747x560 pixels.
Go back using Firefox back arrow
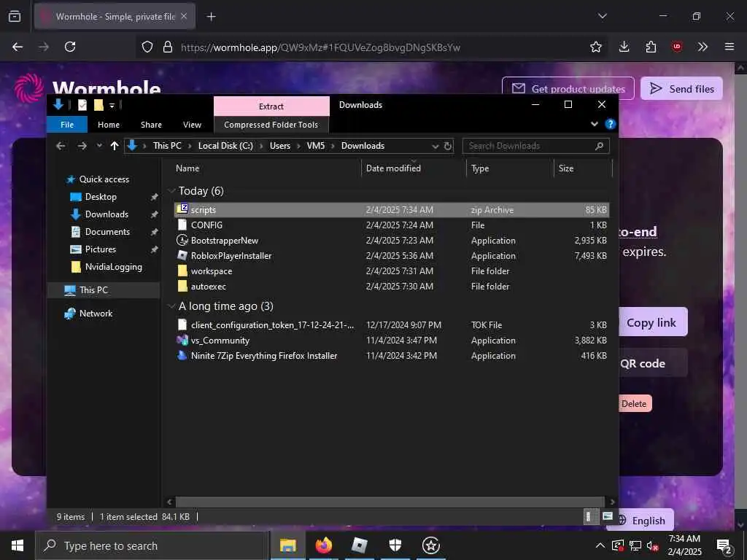[x=18, y=47]
